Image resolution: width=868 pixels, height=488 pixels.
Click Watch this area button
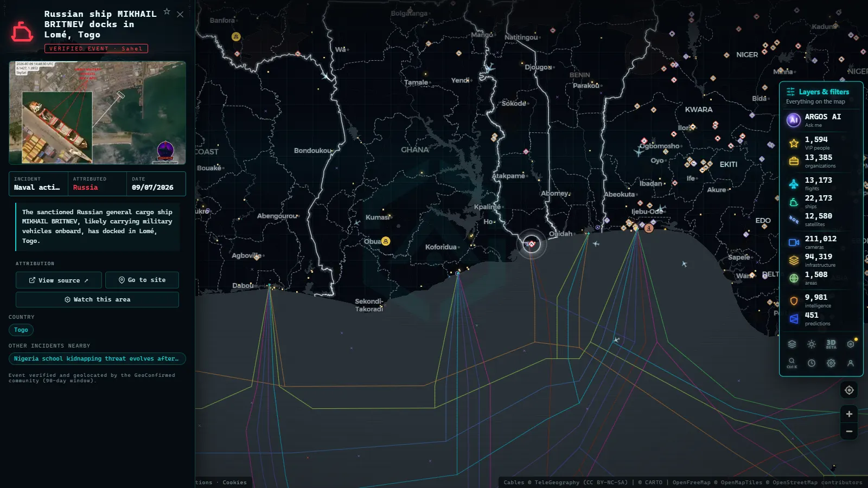pyautogui.click(x=97, y=299)
